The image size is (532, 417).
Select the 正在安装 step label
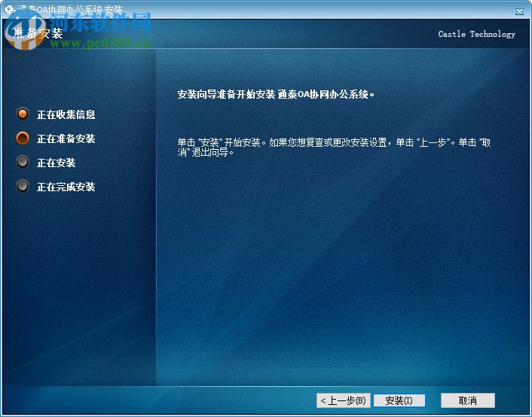[x=56, y=163]
